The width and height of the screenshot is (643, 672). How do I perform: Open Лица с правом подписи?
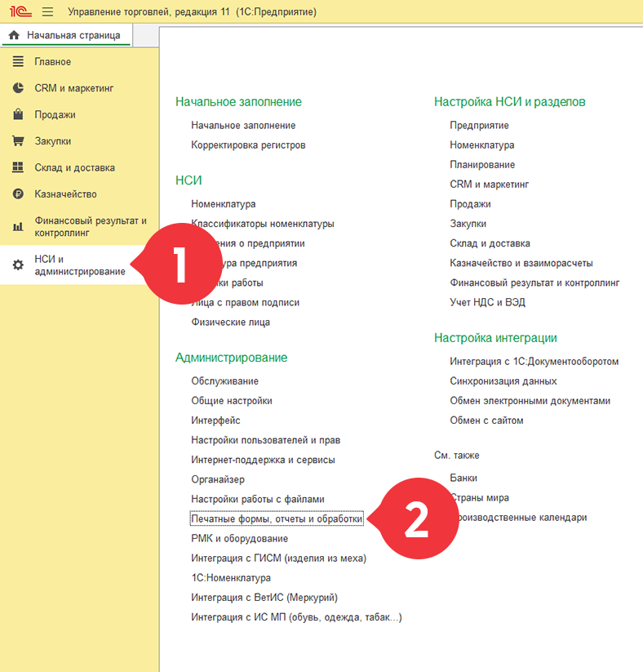coord(246,303)
